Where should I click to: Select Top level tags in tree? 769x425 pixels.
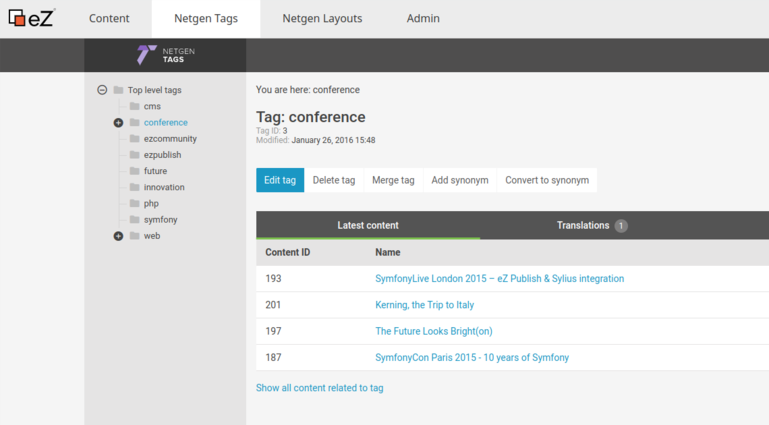pos(154,90)
